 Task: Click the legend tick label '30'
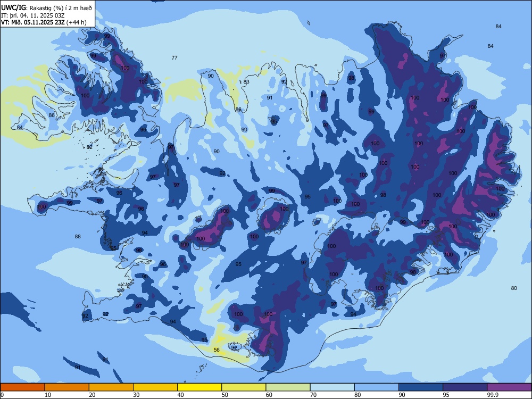point(136,395)
